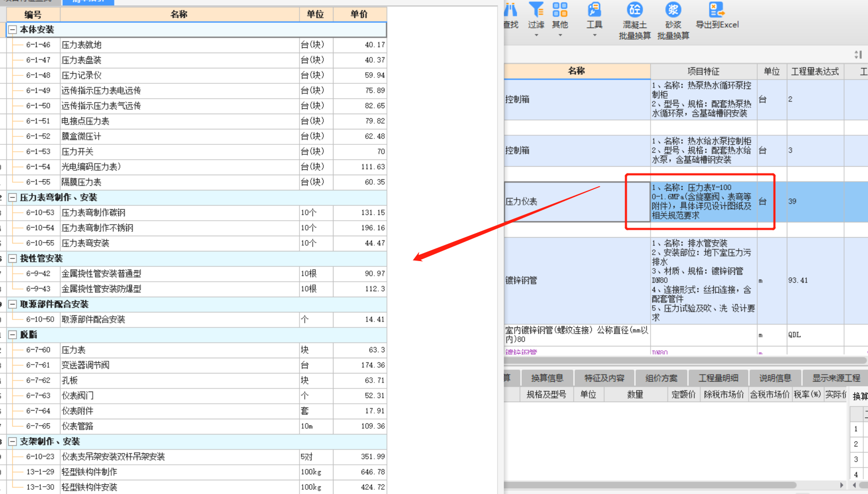Viewport: 868px width, 494px height.
Task: Open the 工具 tools icon
Action: (594, 10)
